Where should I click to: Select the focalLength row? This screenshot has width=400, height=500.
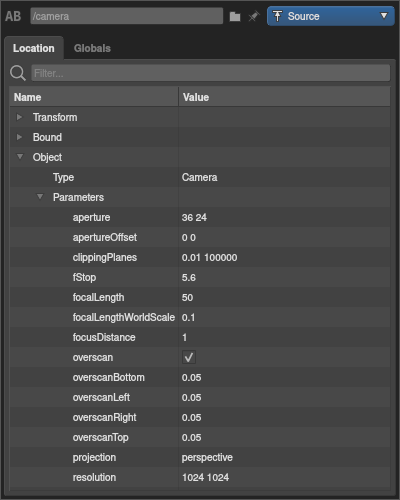tap(200, 297)
